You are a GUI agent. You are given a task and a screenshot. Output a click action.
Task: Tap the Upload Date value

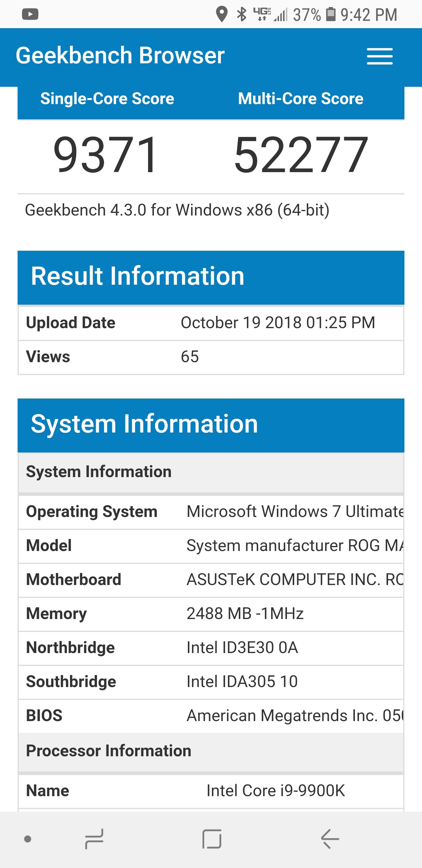[278, 323]
